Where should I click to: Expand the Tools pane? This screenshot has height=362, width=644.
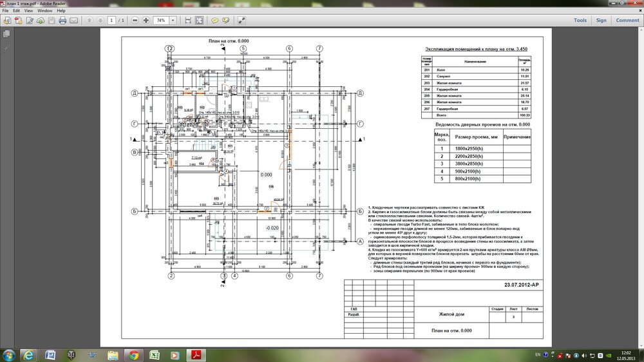click(580, 21)
